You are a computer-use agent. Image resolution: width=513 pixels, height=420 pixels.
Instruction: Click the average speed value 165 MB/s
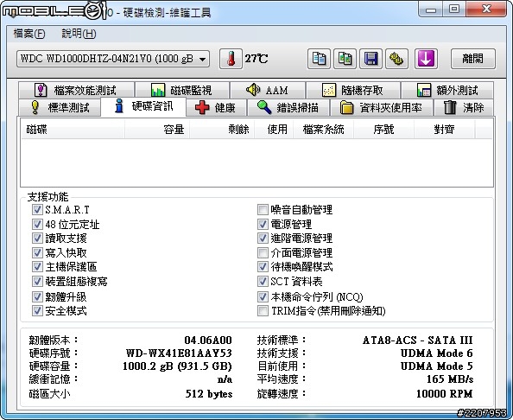click(x=450, y=379)
